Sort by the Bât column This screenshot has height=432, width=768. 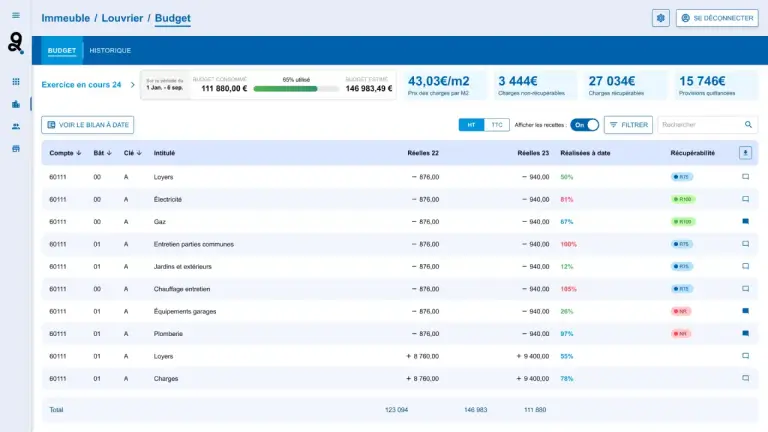(x=102, y=153)
